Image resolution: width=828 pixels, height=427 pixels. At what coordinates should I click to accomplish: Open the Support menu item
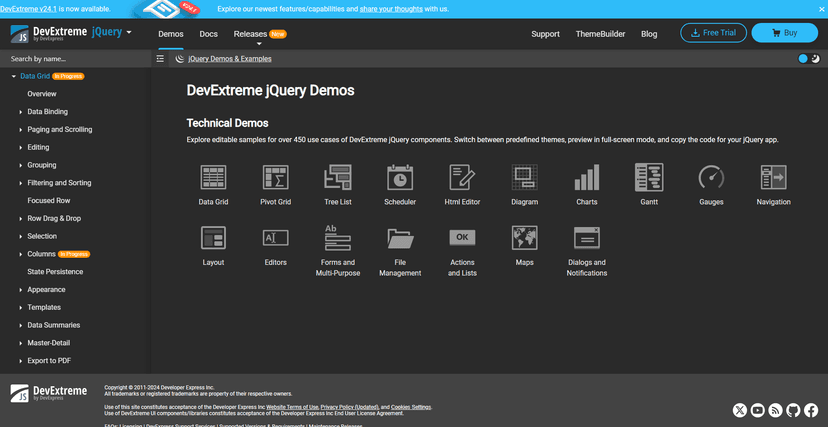pos(545,34)
